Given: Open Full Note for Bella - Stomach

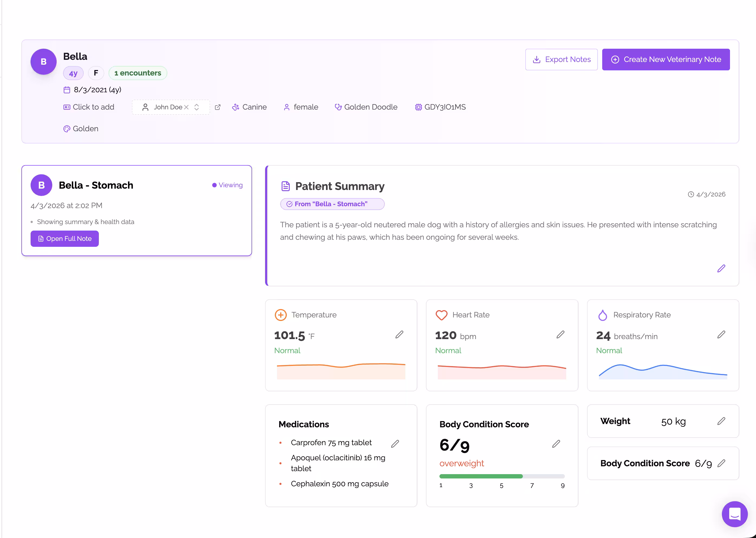Looking at the screenshot, I should pyautogui.click(x=64, y=238).
